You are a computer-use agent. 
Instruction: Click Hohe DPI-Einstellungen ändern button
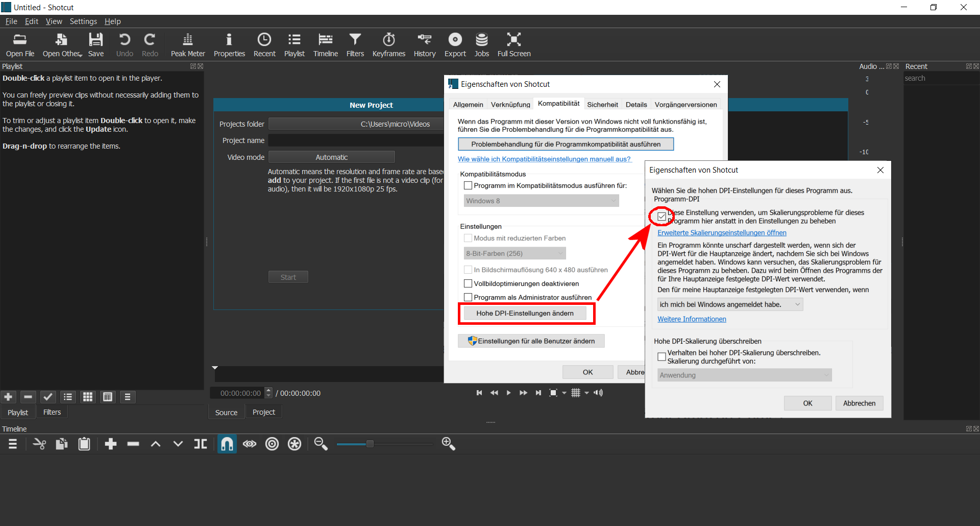tap(525, 313)
